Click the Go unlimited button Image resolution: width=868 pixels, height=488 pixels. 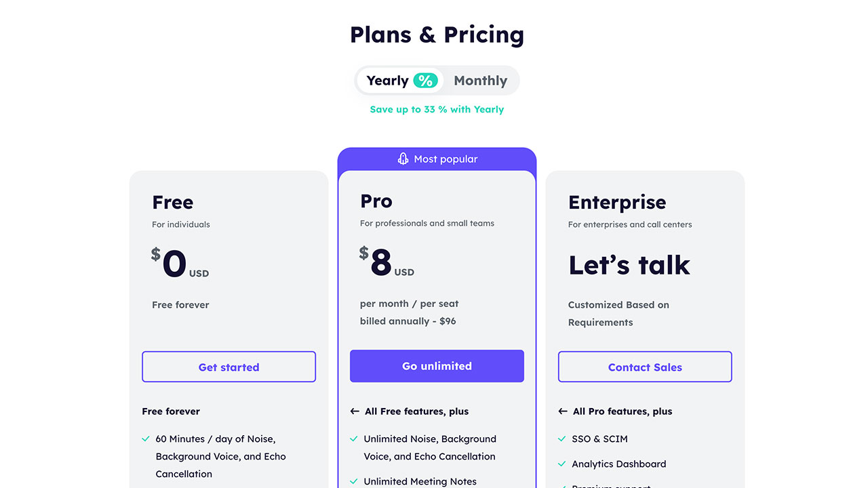click(437, 366)
